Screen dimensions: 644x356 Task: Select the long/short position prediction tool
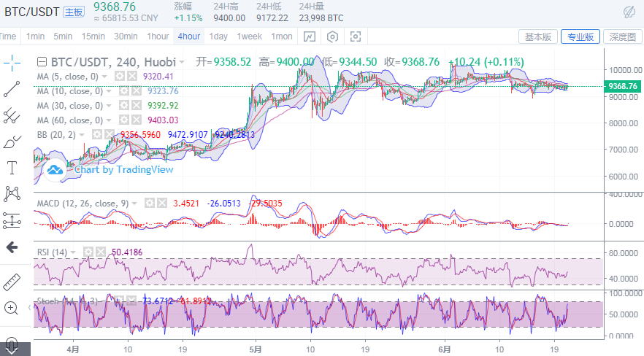(x=12, y=220)
